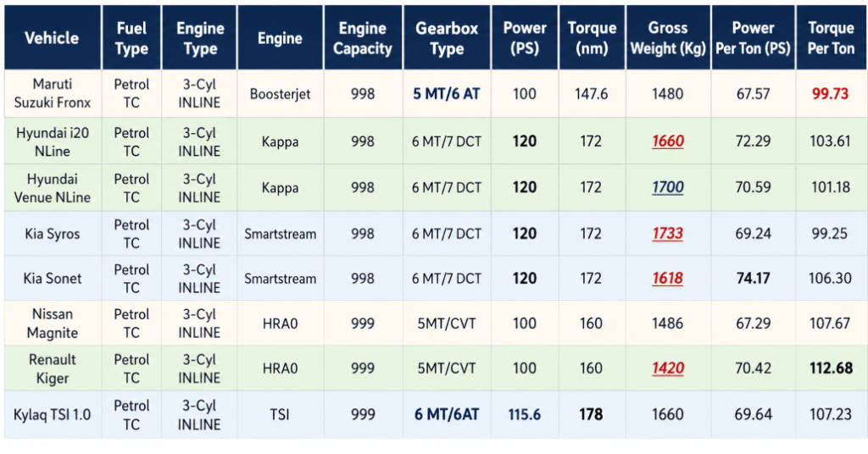
Task: Select the bold 74.17 power per ton value
Action: (753, 279)
